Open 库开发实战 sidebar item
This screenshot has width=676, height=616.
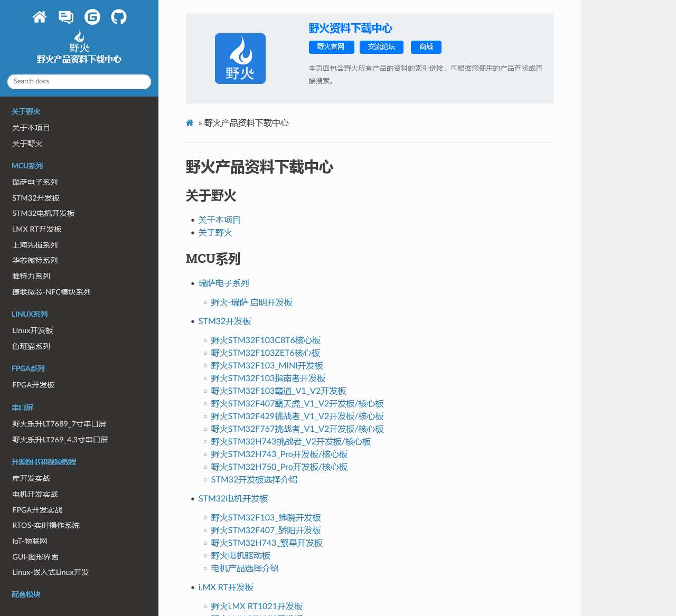(x=31, y=478)
